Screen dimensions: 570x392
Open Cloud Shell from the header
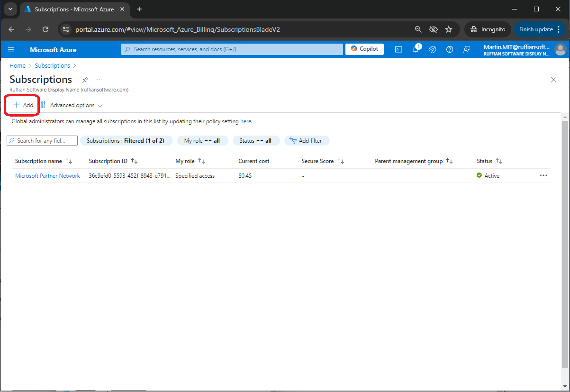point(398,49)
